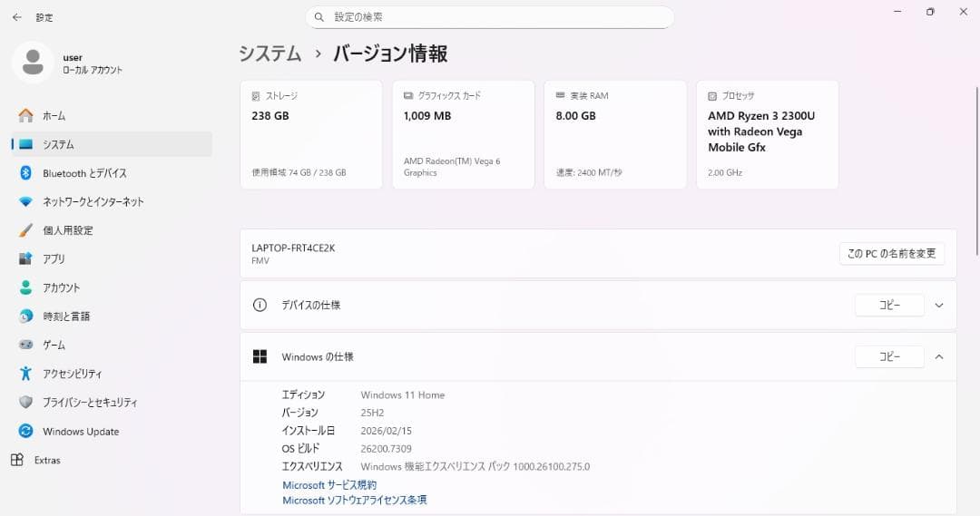Image resolution: width=980 pixels, height=516 pixels.
Task: Click the アプリ icon in sidebar
Action: pyautogui.click(x=25, y=258)
